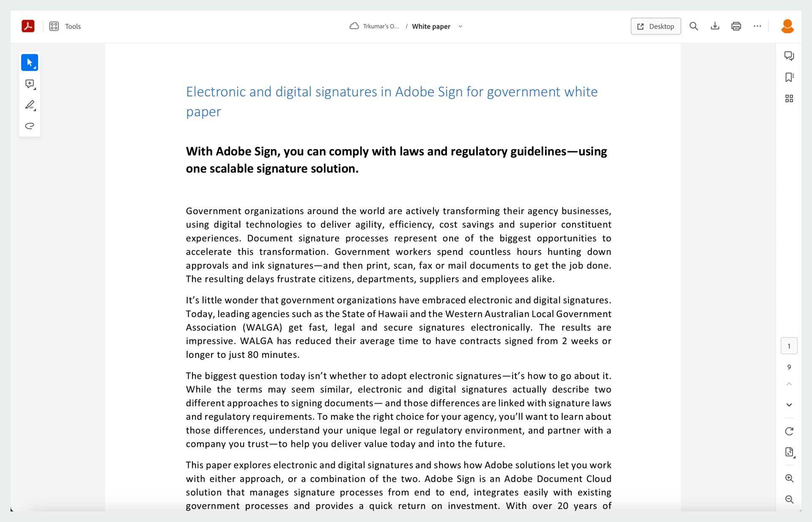Click the user account profile icon

(x=787, y=26)
